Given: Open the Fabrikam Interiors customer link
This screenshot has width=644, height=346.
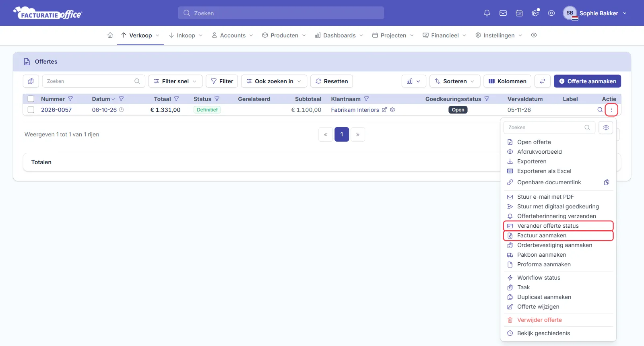Looking at the screenshot, I should tap(355, 110).
